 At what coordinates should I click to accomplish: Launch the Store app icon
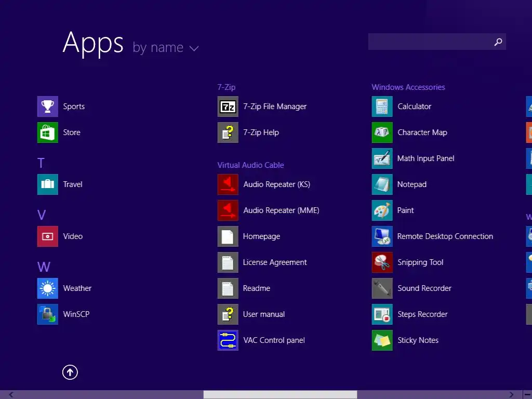pyautogui.click(x=47, y=132)
